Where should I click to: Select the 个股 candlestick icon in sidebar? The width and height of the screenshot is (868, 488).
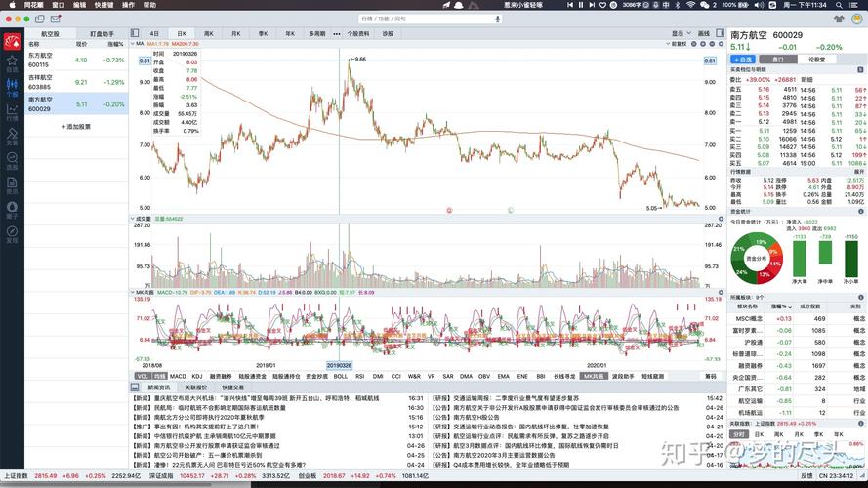click(12, 87)
